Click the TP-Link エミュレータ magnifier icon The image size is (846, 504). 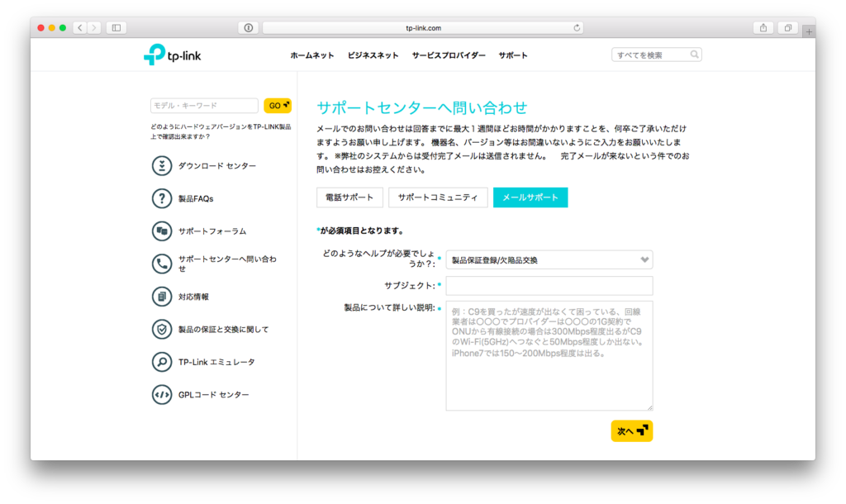(161, 362)
